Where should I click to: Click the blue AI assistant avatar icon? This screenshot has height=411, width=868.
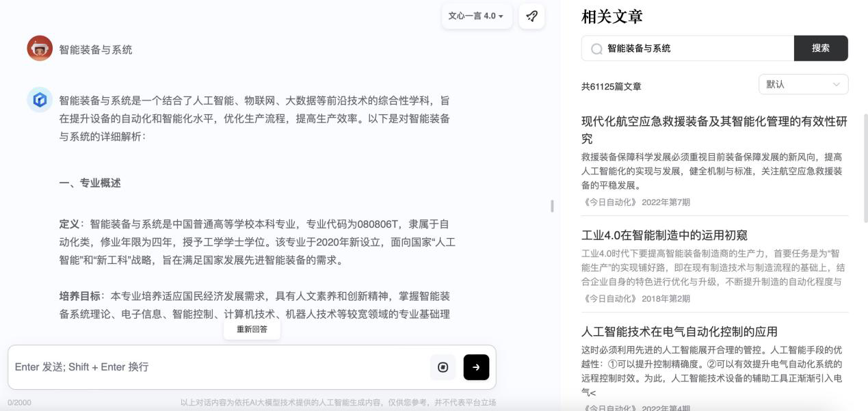pyautogui.click(x=40, y=100)
